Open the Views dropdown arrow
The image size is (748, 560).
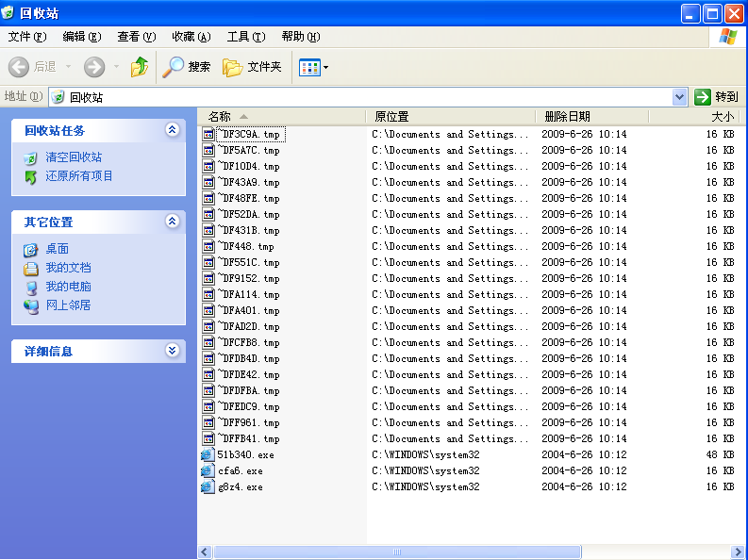tap(325, 67)
